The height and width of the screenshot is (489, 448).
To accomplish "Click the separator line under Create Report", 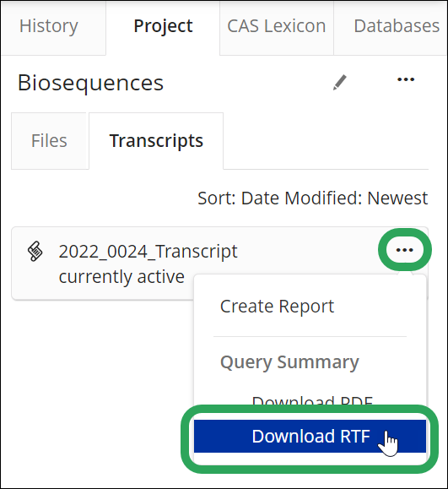I will (x=310, y=336).
